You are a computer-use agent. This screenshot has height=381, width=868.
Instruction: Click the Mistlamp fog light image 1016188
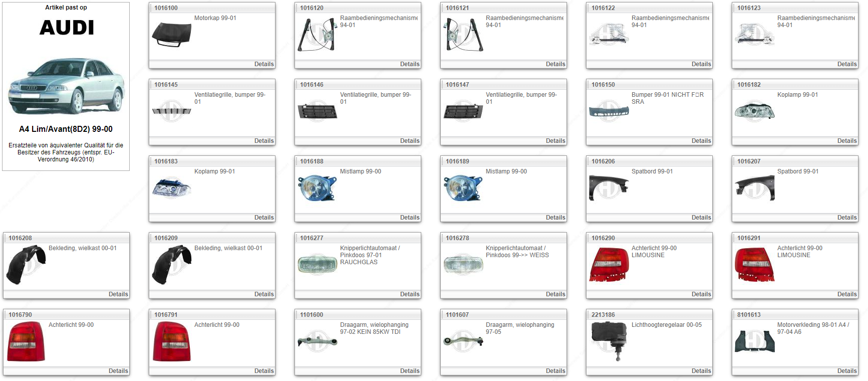317,188
